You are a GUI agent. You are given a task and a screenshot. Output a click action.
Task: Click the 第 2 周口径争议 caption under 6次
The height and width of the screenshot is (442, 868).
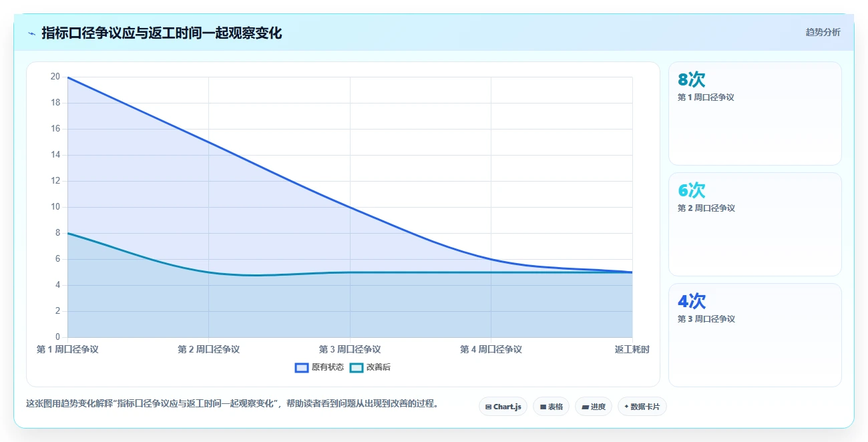[x=706, y=208]
